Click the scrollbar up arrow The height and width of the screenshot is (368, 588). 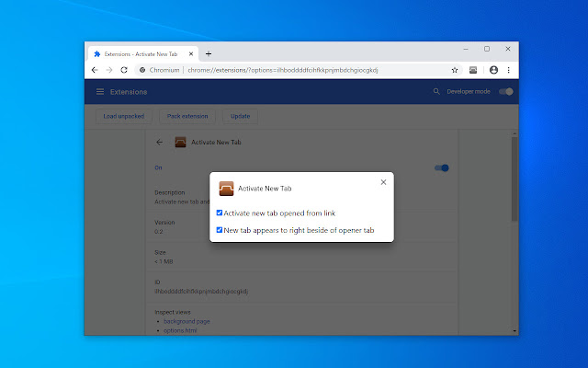514,133
